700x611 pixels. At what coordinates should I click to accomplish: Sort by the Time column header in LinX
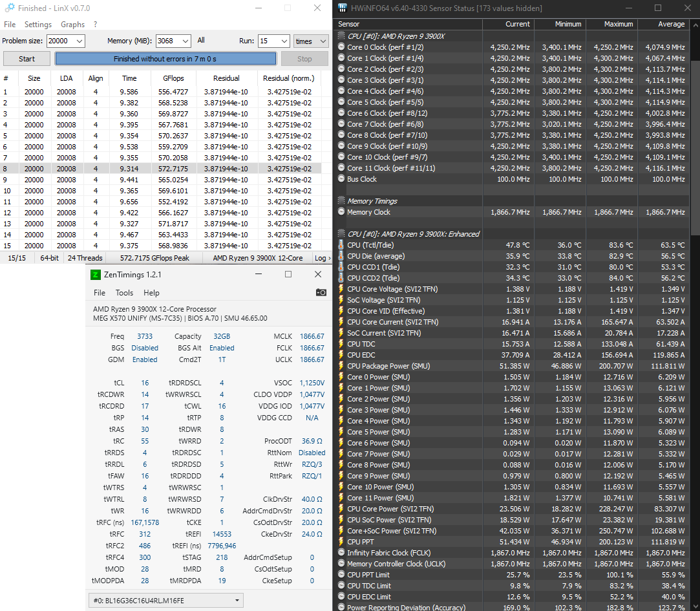[x=129, y=78]
